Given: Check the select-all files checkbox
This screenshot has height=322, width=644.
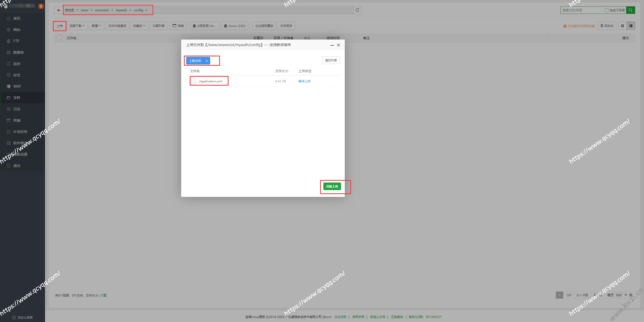Looking at the screenshot, I should pyautogui.click(x=59, y=38).
